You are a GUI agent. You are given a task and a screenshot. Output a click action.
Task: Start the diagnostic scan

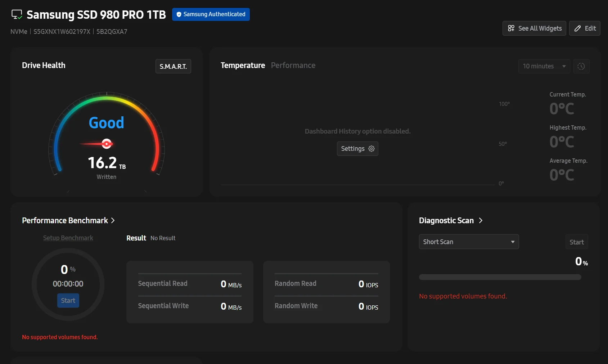pos(577,242)
